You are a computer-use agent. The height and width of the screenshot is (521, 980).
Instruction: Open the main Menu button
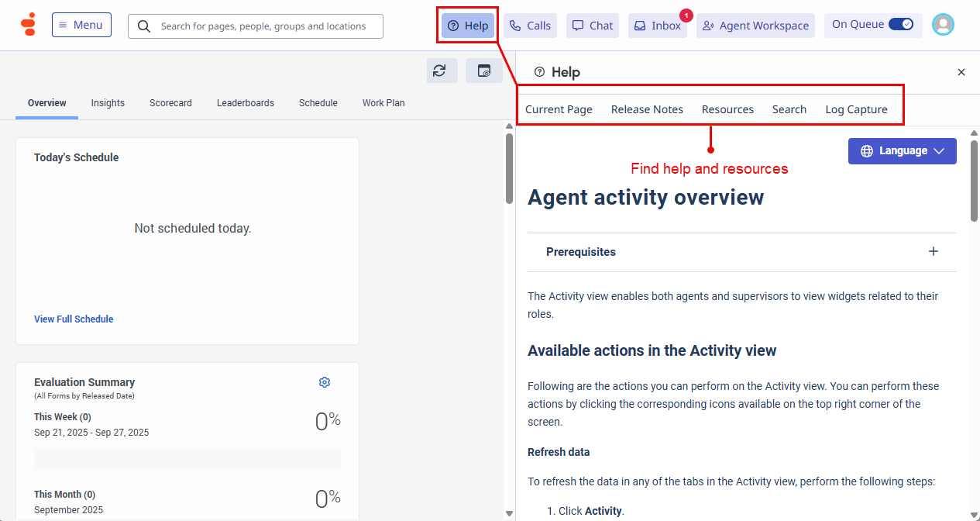point(81,25)
